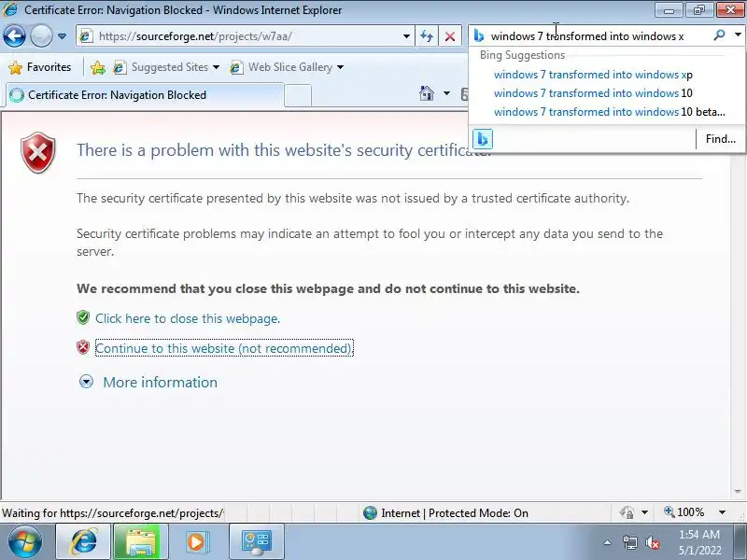
Task: Click the Bing provider icon below suggestions
Action: click(x=483, y=139)
